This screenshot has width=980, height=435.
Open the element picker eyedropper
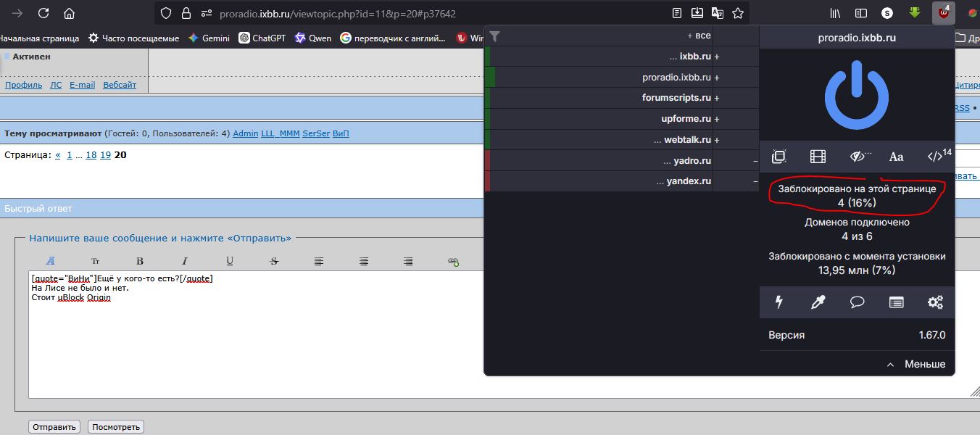tap(818, 302)
